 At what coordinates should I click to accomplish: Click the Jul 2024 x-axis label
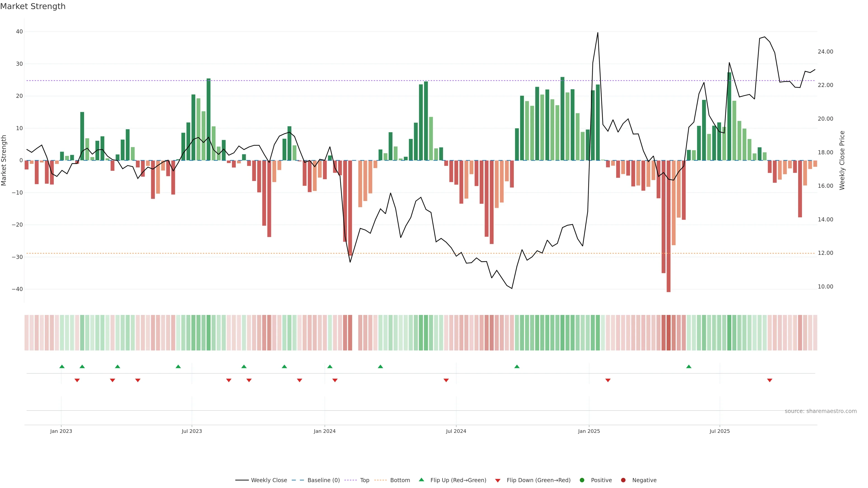[x=456, y=431]
